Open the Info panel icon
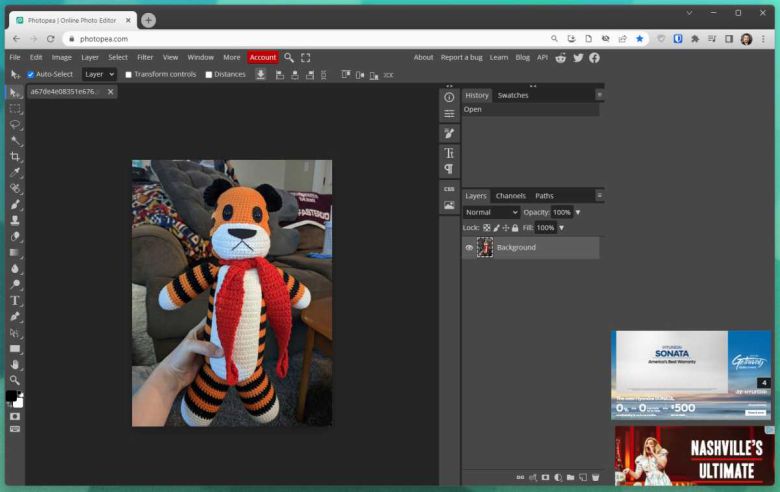 [x=449, y=97]
